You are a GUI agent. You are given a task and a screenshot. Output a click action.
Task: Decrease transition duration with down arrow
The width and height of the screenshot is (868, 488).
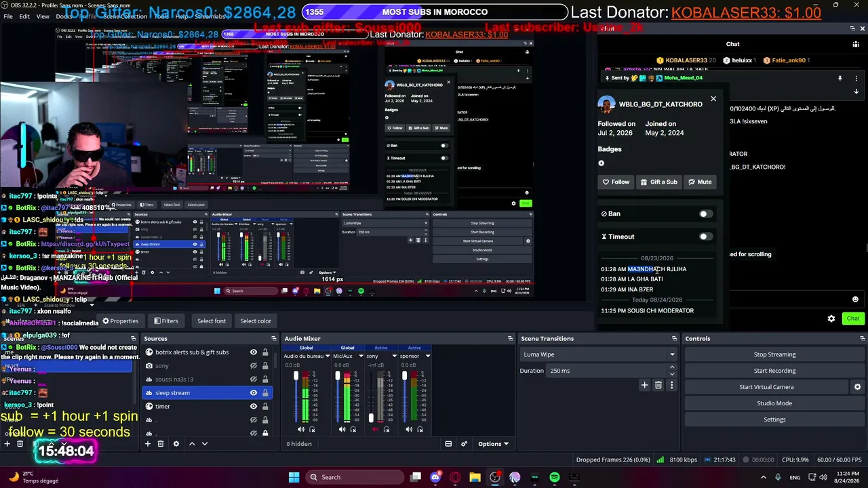(x=672, y=374)
